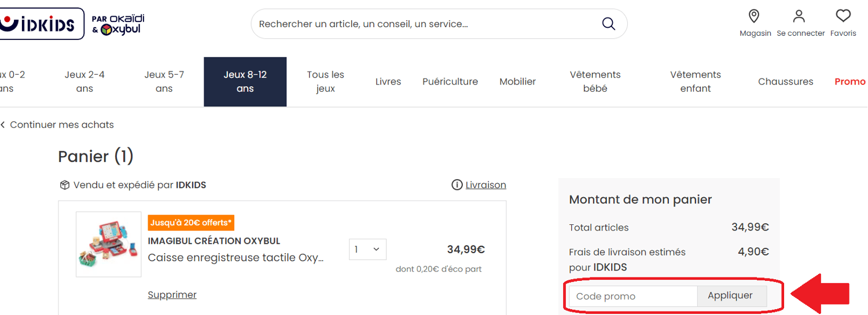Screen dimensions: 868x315
Task: Click the Total articles 34,99€ amount
Action: pyautogui.click(x=750, y=227)
